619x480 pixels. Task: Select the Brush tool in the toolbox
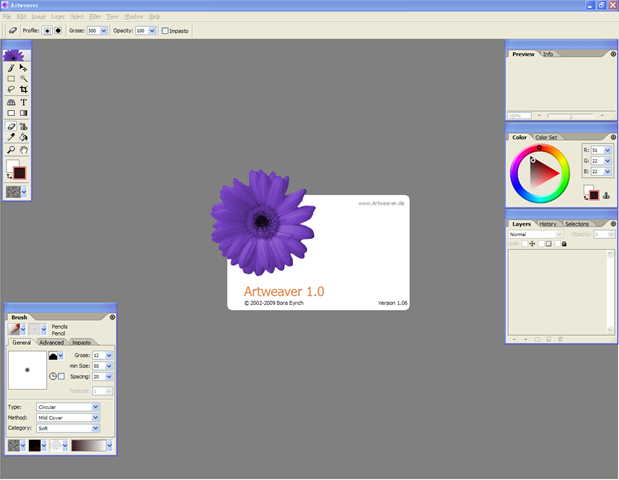11,68
